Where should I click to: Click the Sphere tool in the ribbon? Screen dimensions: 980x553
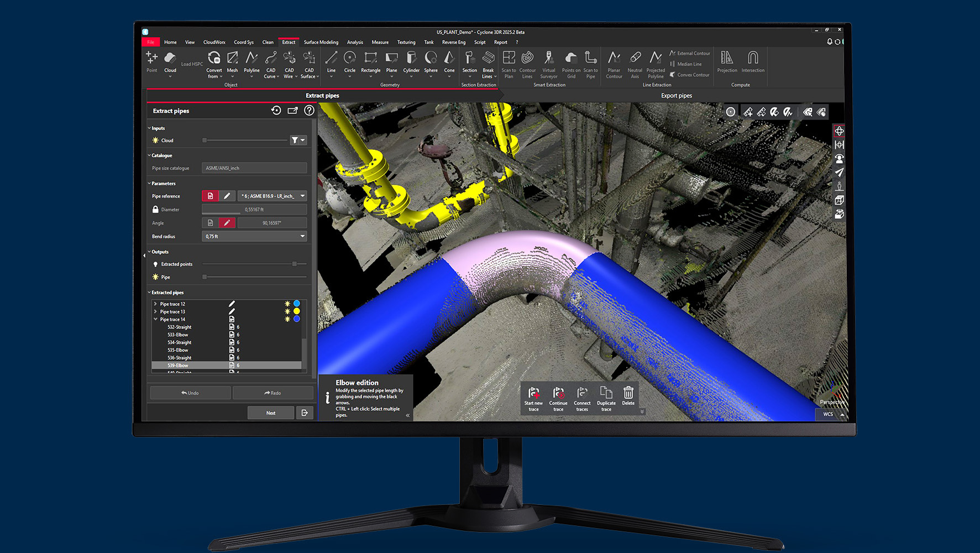(x=431, y=62)
